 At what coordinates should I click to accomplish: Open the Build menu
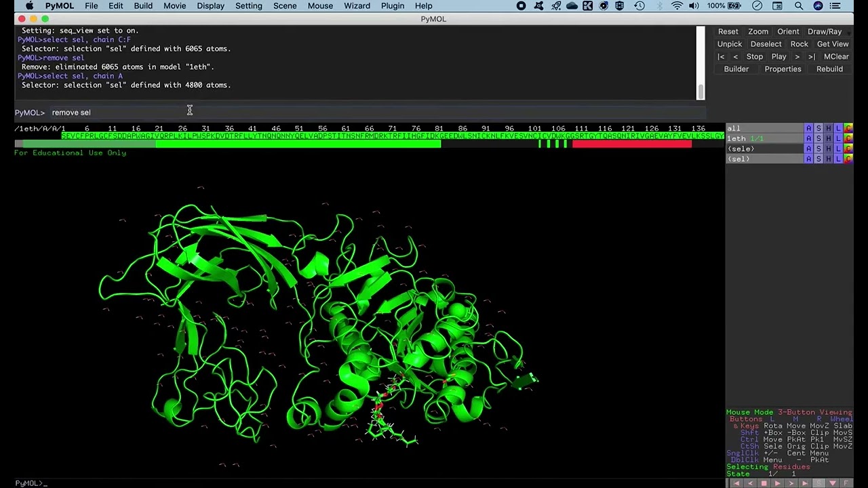coord(143,6)
